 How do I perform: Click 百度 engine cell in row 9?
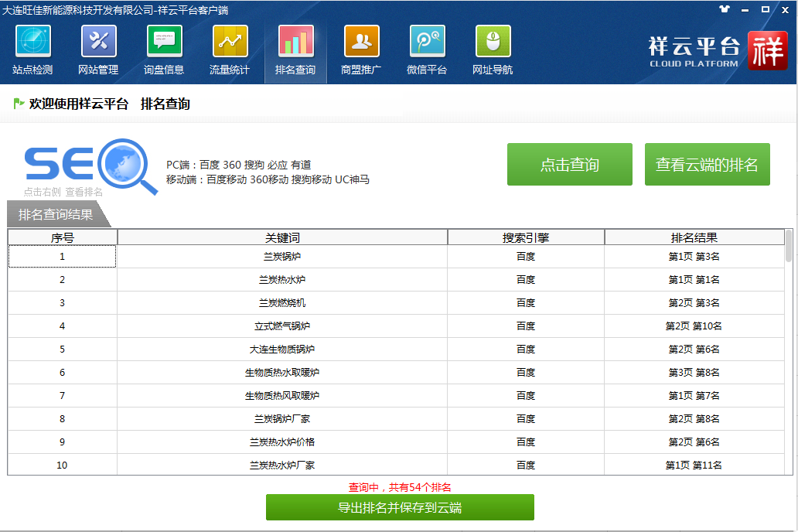pos(526,442)
